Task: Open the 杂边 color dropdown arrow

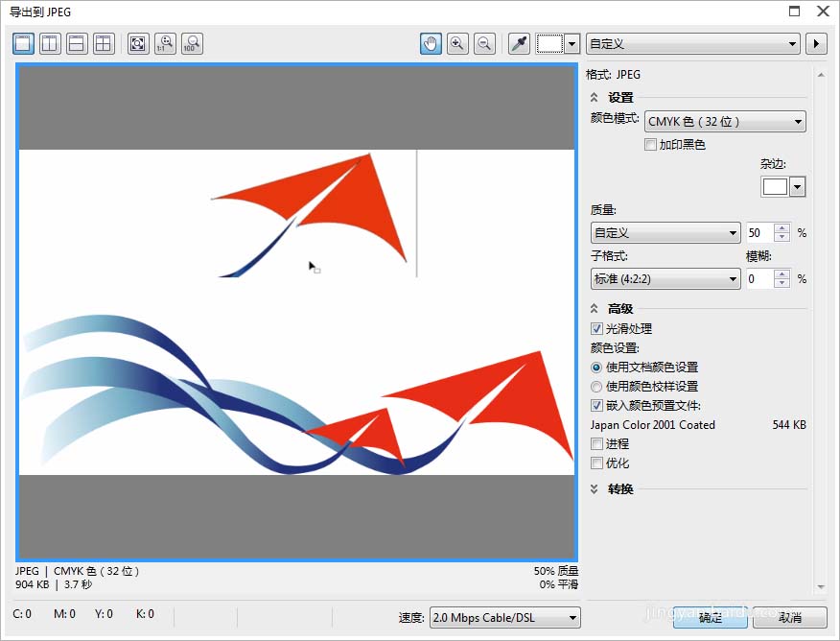Action: 797,186
